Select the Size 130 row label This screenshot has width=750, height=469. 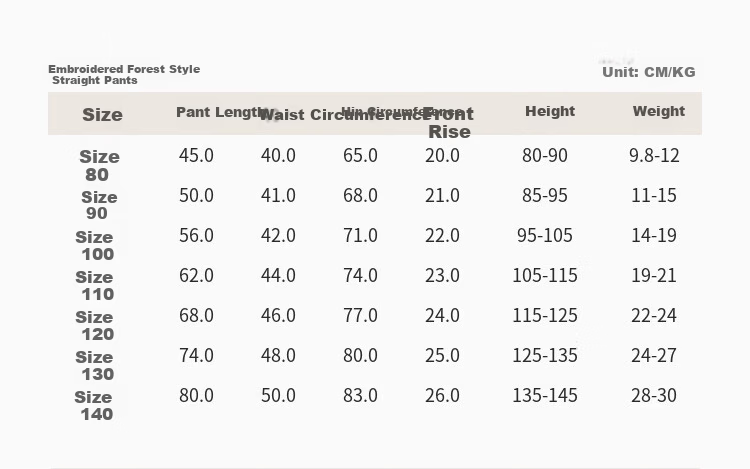click(95, 366)
